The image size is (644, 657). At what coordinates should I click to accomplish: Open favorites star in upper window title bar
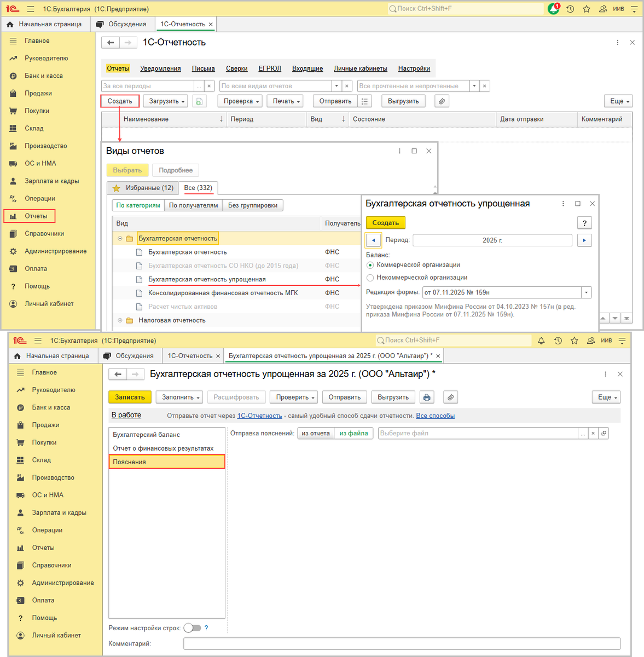coord(587,9)
